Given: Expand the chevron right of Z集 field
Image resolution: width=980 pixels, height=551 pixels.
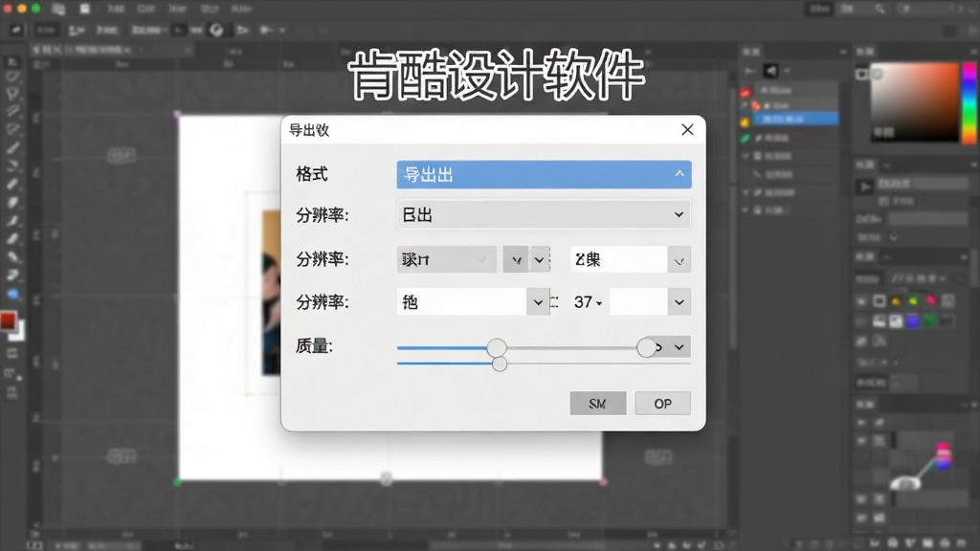Looking at the screenshot, I should [679, 260].
